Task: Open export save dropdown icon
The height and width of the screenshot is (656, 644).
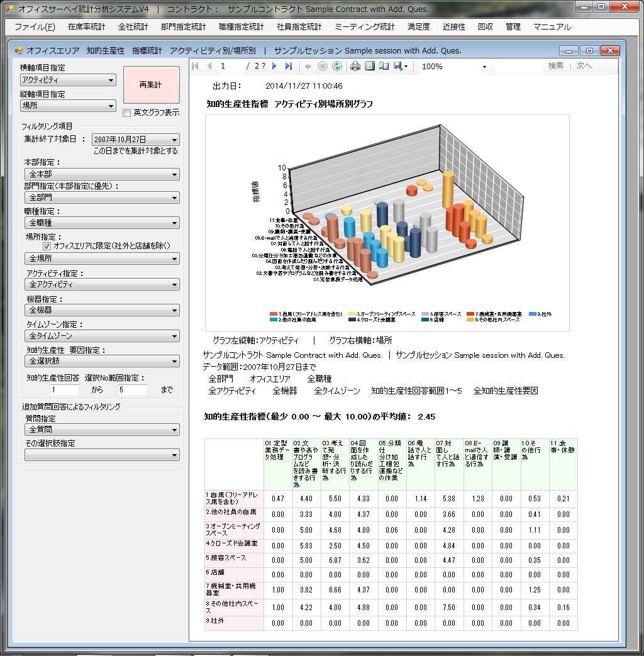Action: [401, 66]
